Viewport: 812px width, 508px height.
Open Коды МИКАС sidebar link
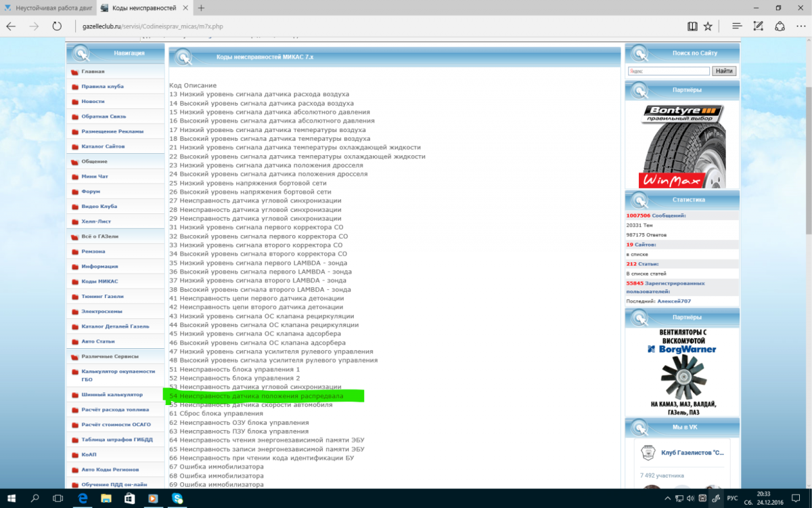coord(99,281)
